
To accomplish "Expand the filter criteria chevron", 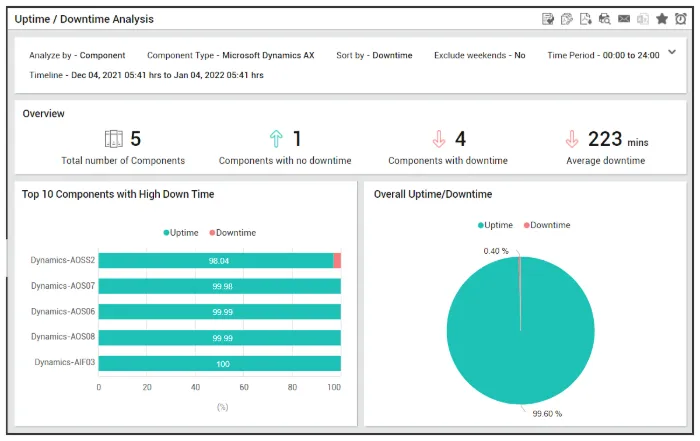I will point(672,52).
